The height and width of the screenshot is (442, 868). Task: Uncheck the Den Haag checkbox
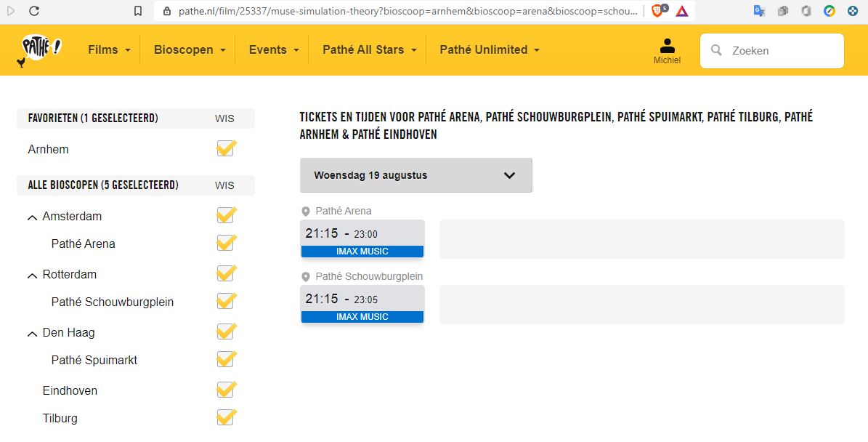[x=226, y=331]
